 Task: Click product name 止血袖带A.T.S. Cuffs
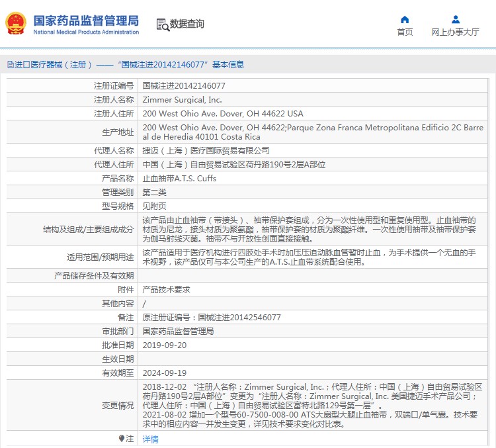[x=179, y=179]
